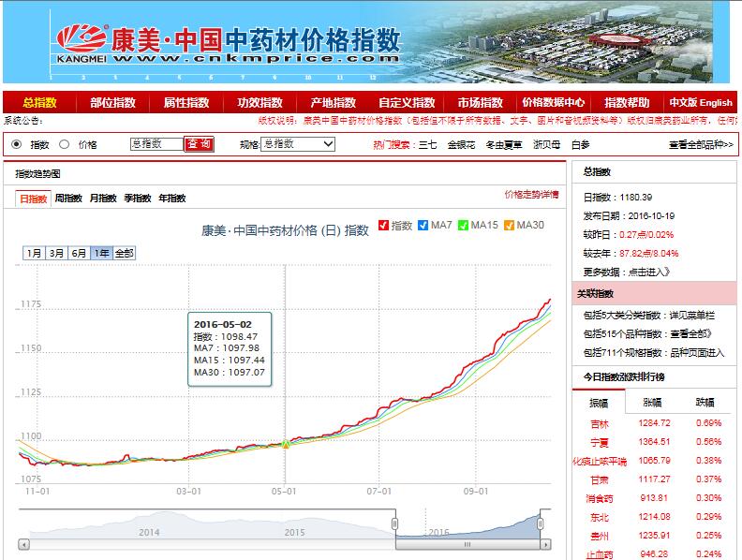Select the 指数 radio button
The image size is (742, 560).
17,144
